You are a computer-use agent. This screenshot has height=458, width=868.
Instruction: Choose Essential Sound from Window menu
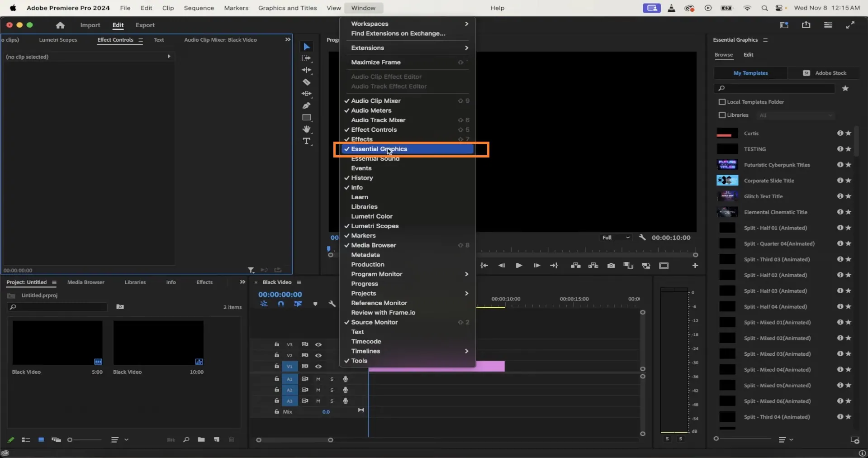375,158
